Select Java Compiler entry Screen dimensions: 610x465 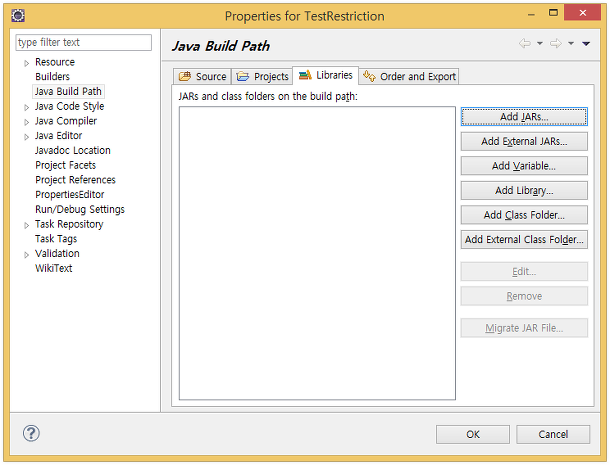tap(66, 121)
